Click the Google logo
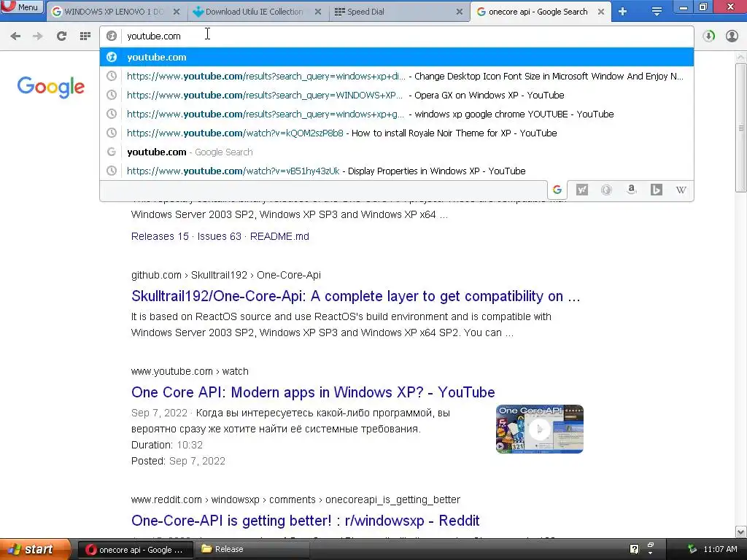Viewport: 747px width, 560px height. point(51,87)
